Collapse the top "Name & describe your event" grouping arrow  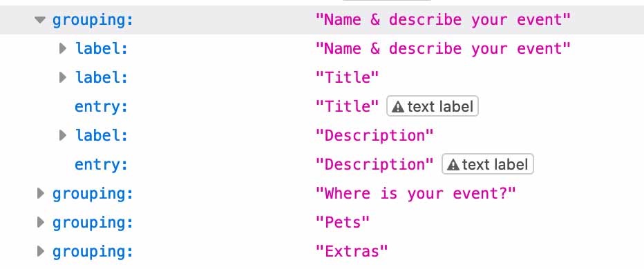(x=40, y=20)
